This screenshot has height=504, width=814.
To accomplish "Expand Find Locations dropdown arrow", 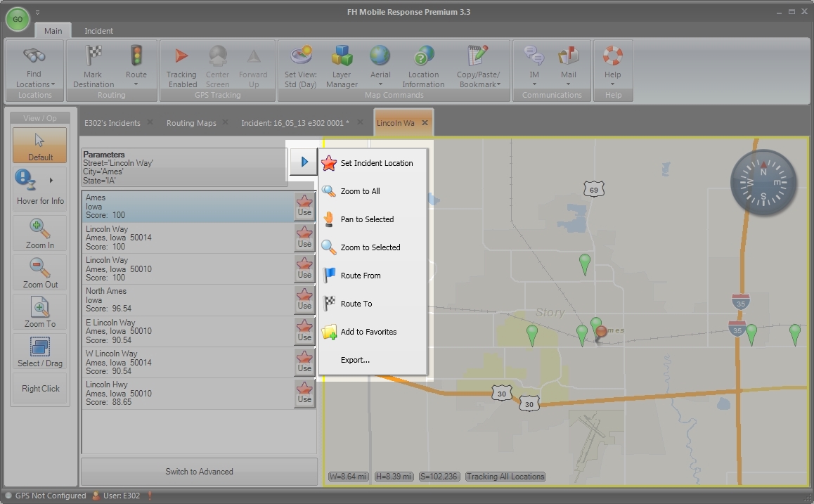I will coord(53,84).
